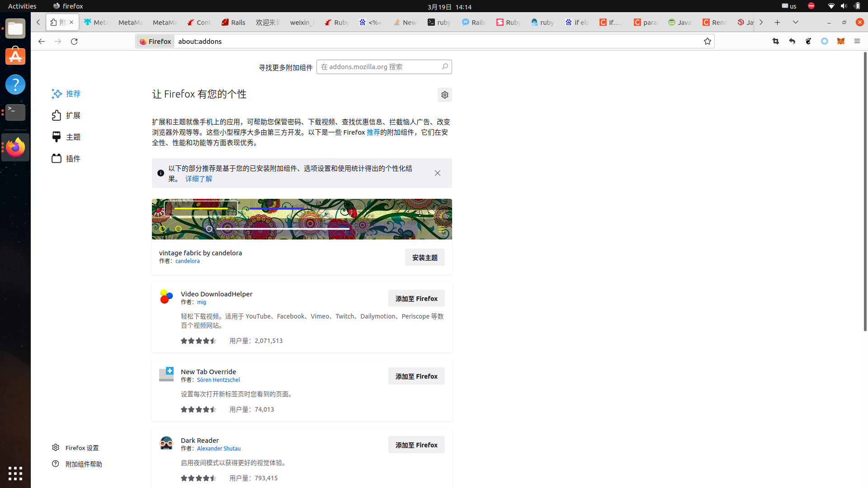Image resolution: width=868 pixels, height=488 pixels.
Task: Switch to the Rails tab with ruby icon
Action: 234,22
